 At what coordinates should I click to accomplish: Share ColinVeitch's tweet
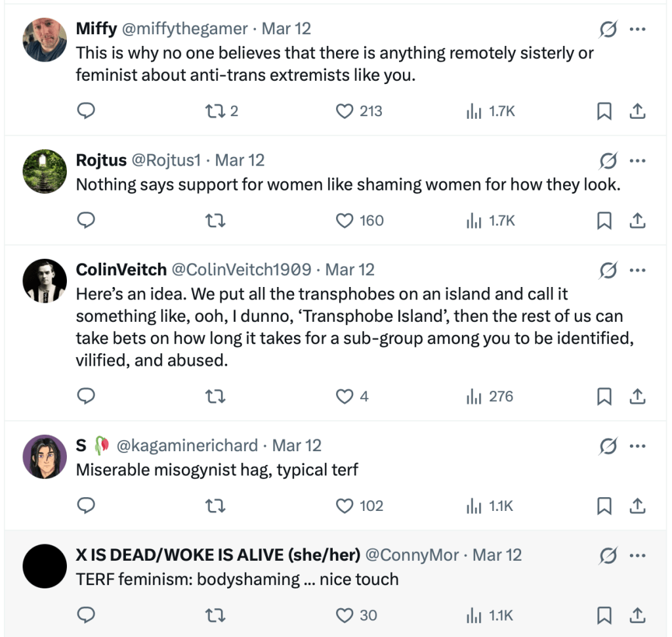tap(637, 397)
